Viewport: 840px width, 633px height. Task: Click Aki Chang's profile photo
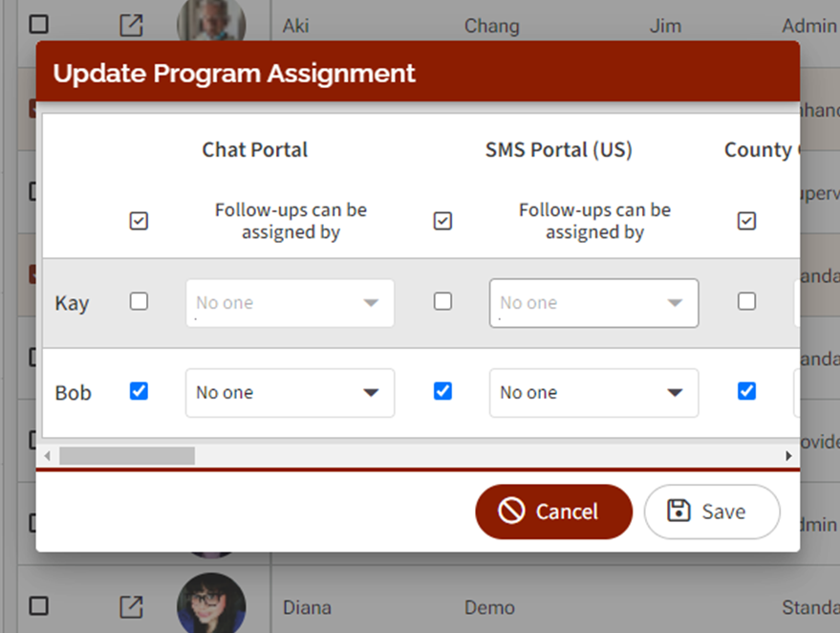pos(211,19)
